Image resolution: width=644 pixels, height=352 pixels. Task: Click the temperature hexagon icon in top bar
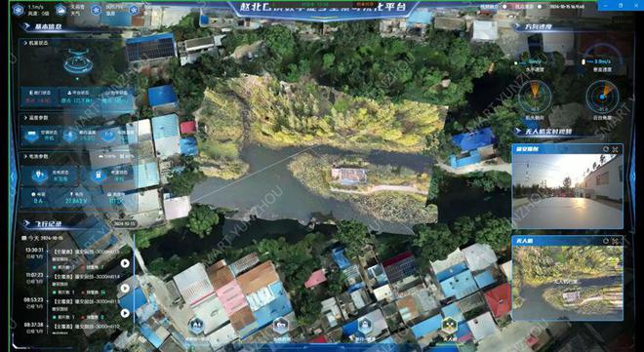[x=96, y=10]
